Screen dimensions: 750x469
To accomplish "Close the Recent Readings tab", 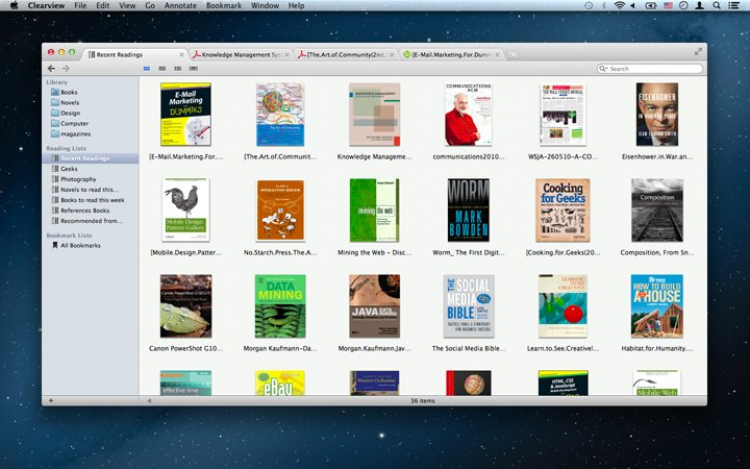I will pos(181,55).
